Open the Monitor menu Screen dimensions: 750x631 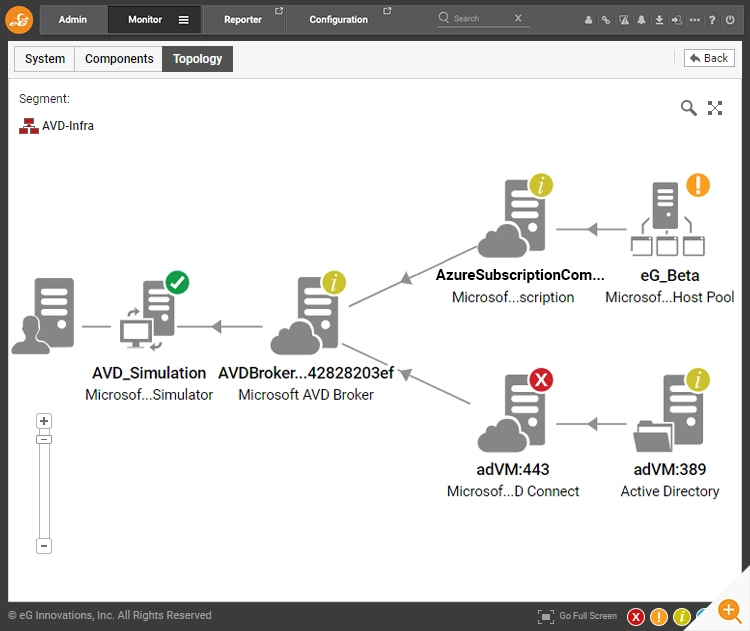coord(145,20)
